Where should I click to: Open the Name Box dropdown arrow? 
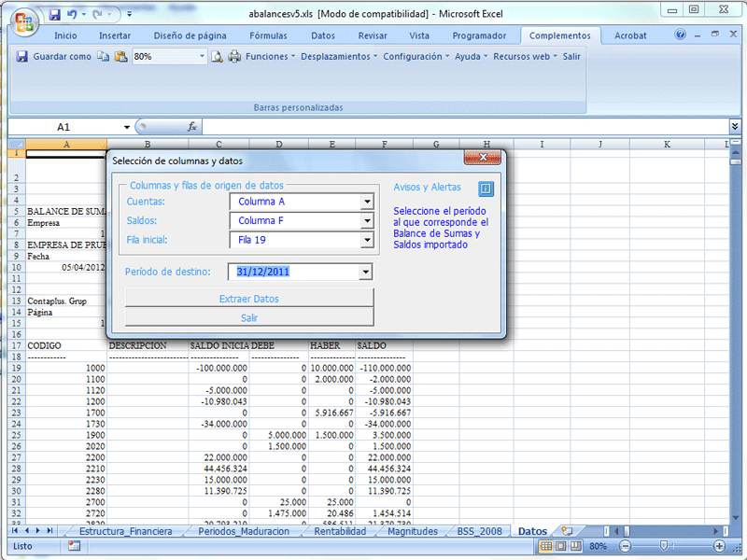pos(127,127)
